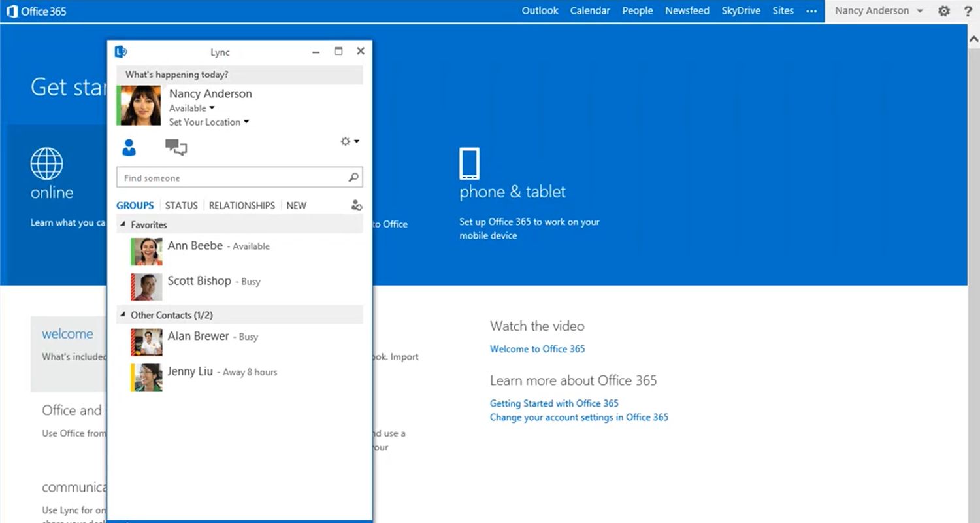Open the Set Your Location dropdown
This screenshot has width=980, height=523.
tap(209, 122)
